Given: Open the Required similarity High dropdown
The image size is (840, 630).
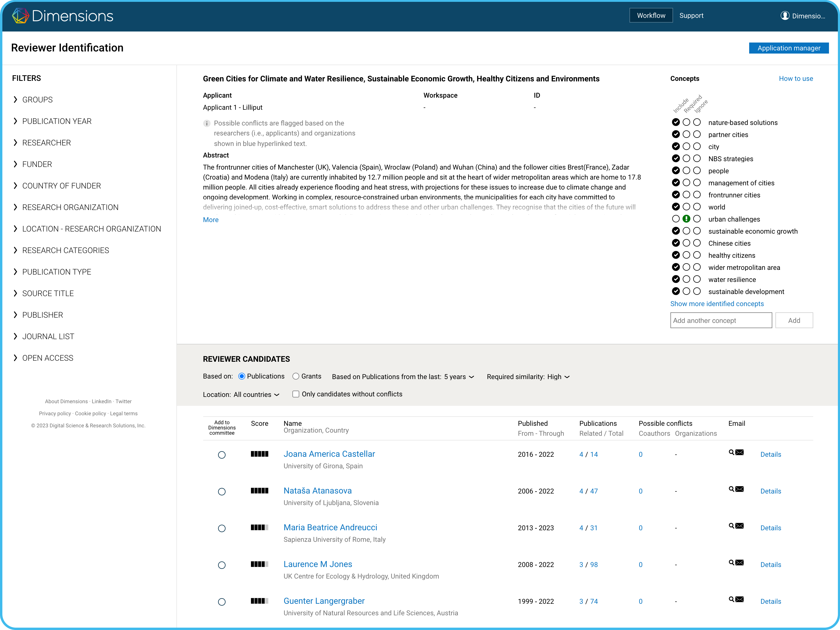Looking at the screenshot, I should (558, 377).
